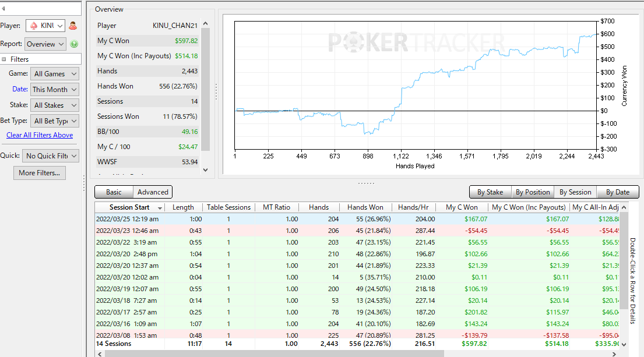Viewport: 644px width, 357px height.
Task: Click the overview stats scrollbar thumb
Action: tap(206, 90)
